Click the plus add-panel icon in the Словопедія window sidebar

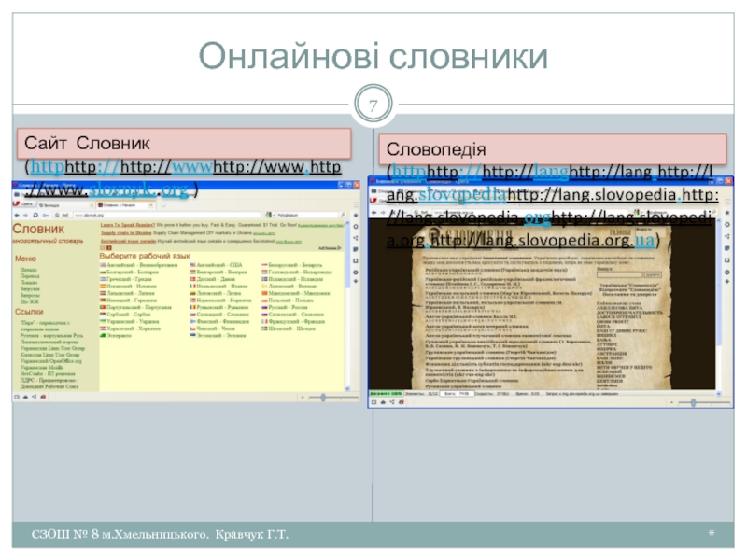(x=727, y=282)
